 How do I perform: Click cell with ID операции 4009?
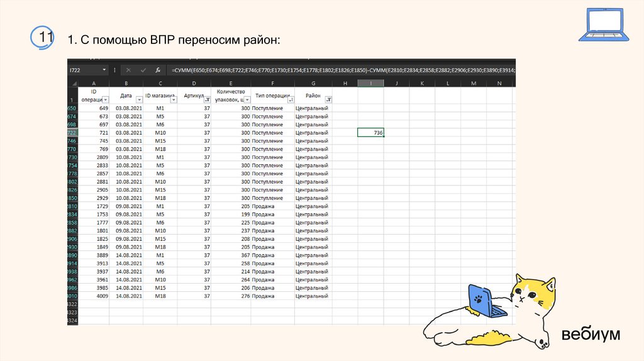94,296
